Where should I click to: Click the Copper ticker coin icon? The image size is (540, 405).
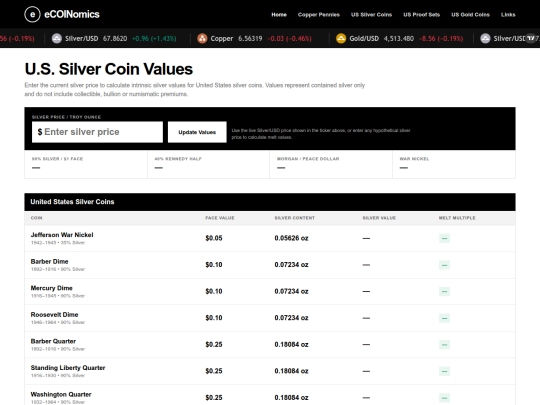[202, 38]
